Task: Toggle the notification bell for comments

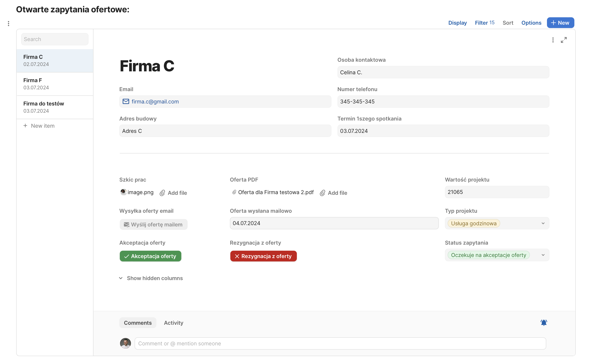Action: [x=544, y=322]
